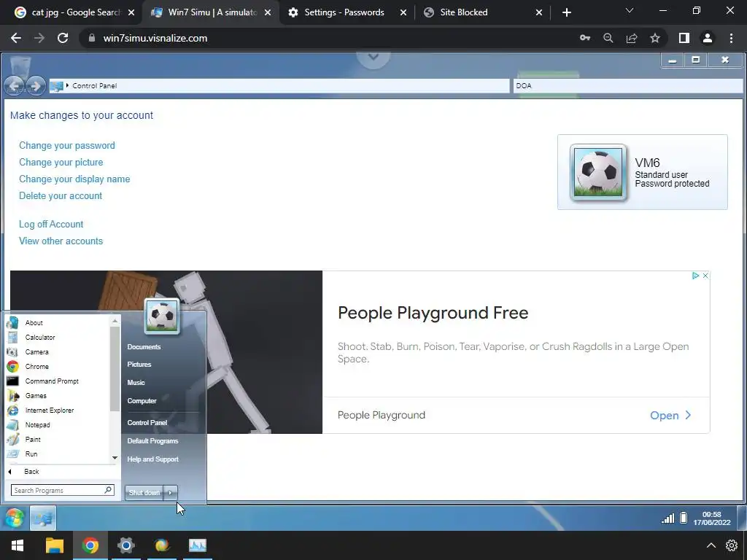The width and height of the screenshot is (747, 560).
Task: Switch to Site Blocked tab
Action: [x=482, y=12]
